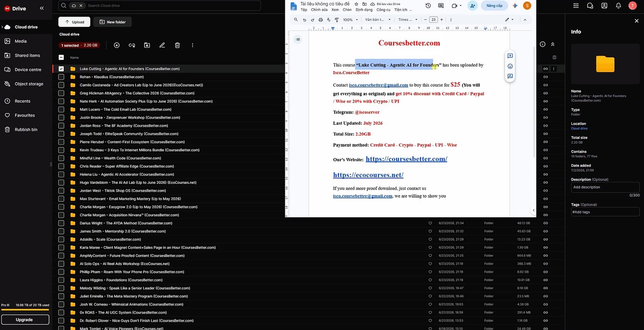Screen dimensions: 644x330
Task: Click the trash icon to delete selection
Action: click(177, 45)
